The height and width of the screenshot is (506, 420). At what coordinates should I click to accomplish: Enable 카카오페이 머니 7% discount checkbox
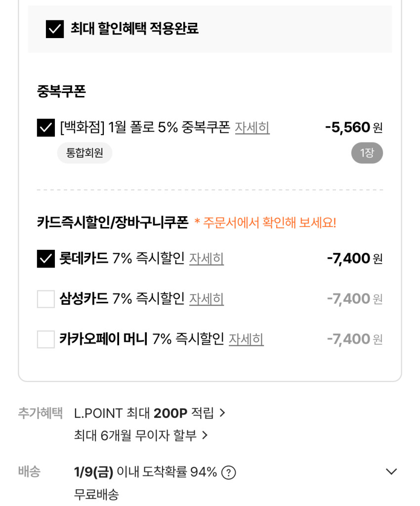pos(46,339)
